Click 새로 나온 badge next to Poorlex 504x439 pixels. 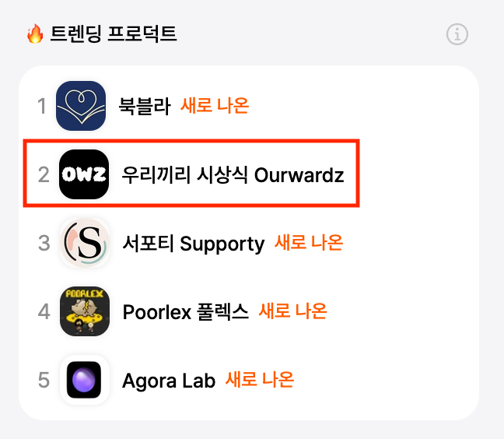coord(292,311)
